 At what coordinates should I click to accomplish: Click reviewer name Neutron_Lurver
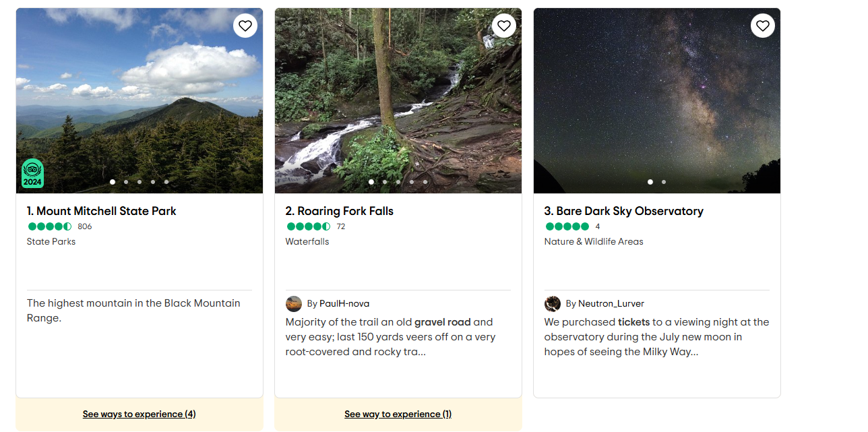[x=611, y=303]
